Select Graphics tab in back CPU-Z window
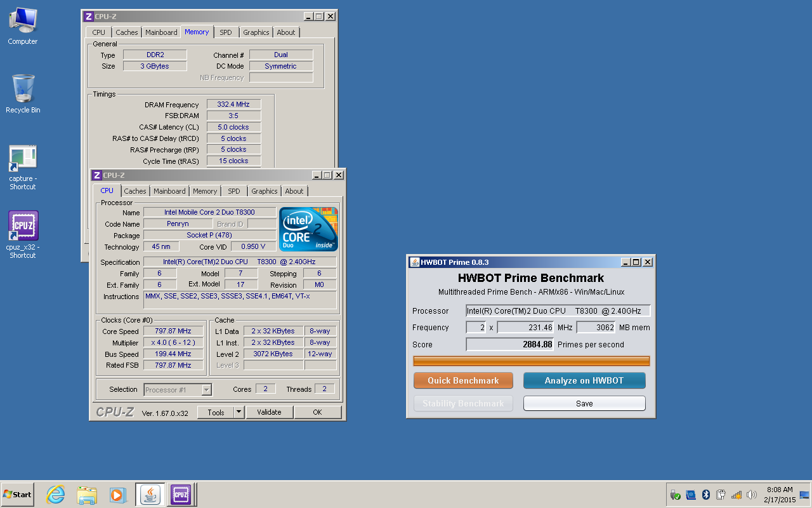Image resolution: width=812 pixels, height=508 pixels. 256,32
